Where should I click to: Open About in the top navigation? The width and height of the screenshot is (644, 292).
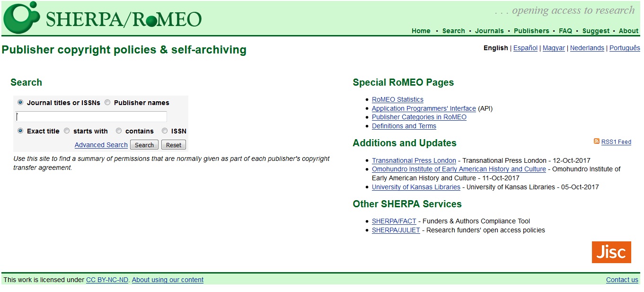click(629, 31)
